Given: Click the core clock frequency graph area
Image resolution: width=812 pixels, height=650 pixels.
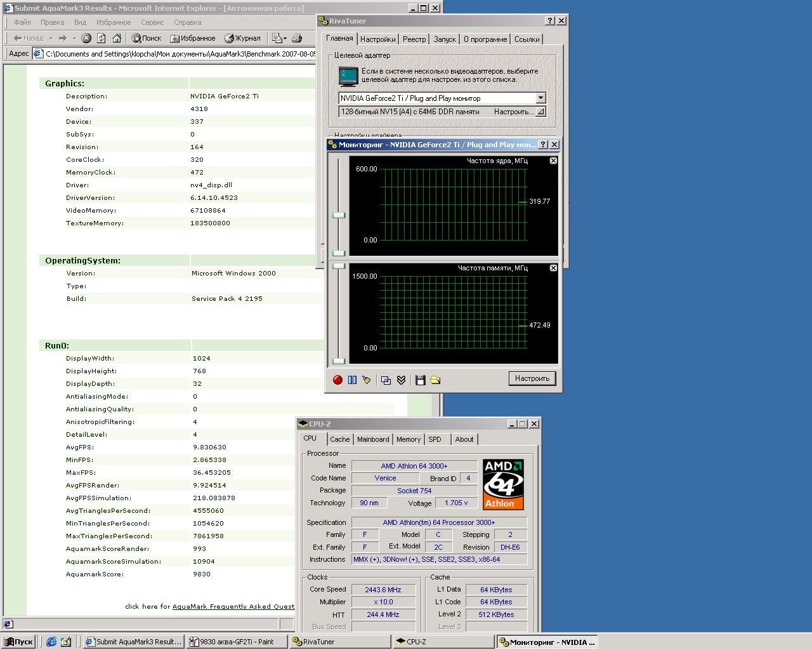Looking at the screenshot, I should (454, 205).
